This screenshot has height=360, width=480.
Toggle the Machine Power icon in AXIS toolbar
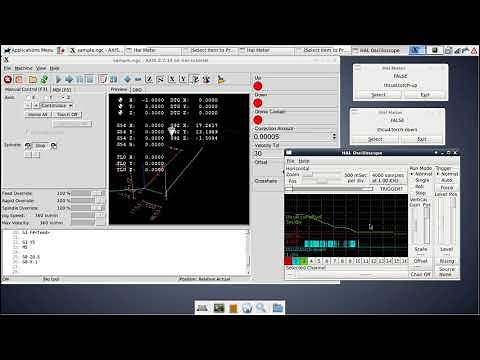[x=19, y=79]
